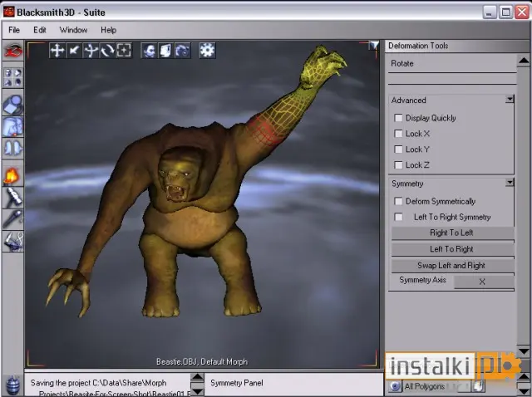Select the forge fire tool icon
Viewport: 532px width, 397px height.
coord(13,175)
